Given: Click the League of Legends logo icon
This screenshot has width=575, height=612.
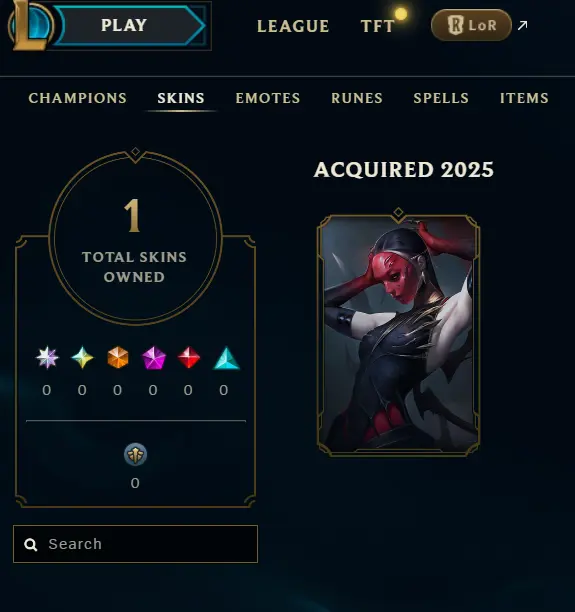Looking at the screenshot, I should tap(30, 25).
